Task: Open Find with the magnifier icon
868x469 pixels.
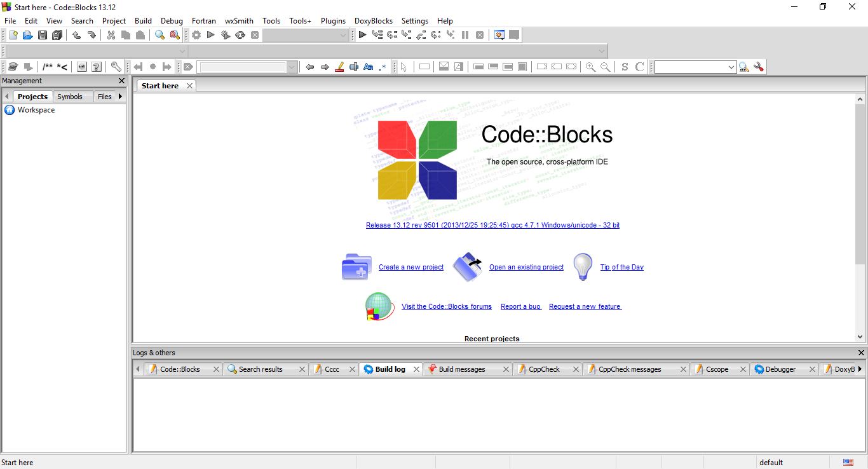Action: 160,35
